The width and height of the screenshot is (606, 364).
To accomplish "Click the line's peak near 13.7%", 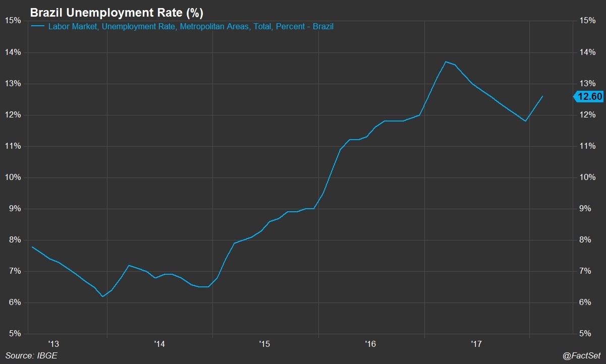I will pos(446,62).
